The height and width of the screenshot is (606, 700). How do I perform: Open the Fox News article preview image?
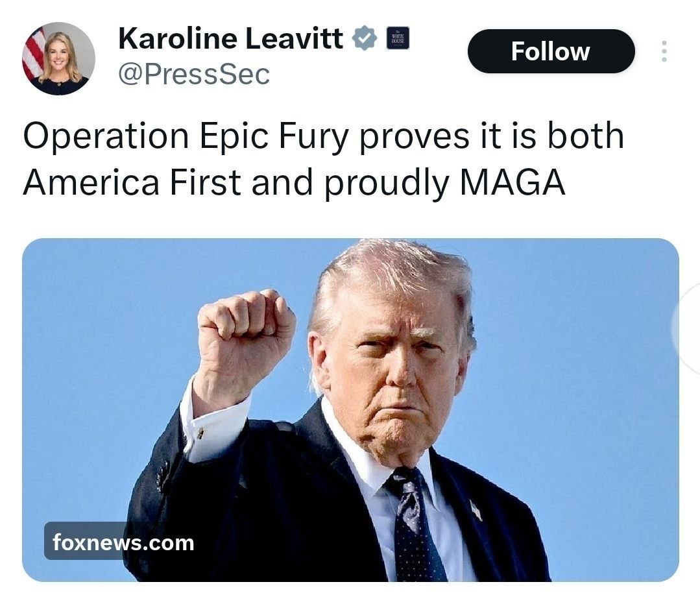(350, 409)
